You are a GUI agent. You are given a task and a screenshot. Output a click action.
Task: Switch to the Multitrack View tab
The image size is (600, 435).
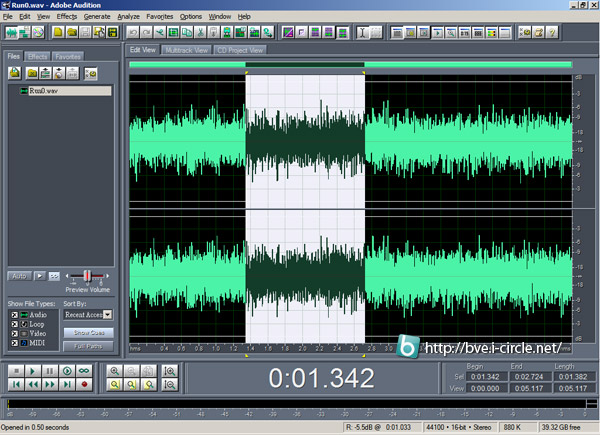click(x=187, y=49)
